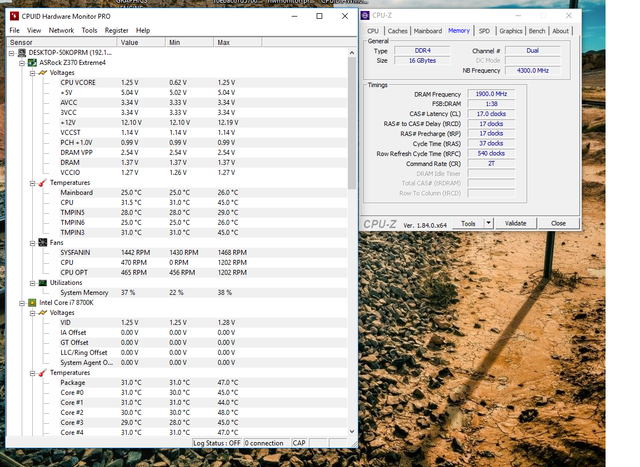Image resolution: width=640 pixels, height=467 pixels.
Task: Click the Validate button
Action: click(x=516, y=223)
